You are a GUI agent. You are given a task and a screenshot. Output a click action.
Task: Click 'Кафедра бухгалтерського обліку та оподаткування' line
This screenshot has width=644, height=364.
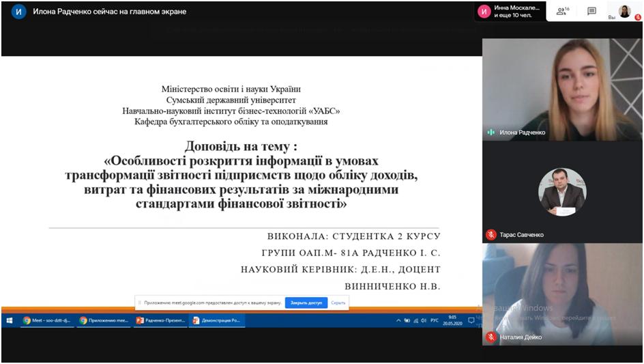pos(231,122)
